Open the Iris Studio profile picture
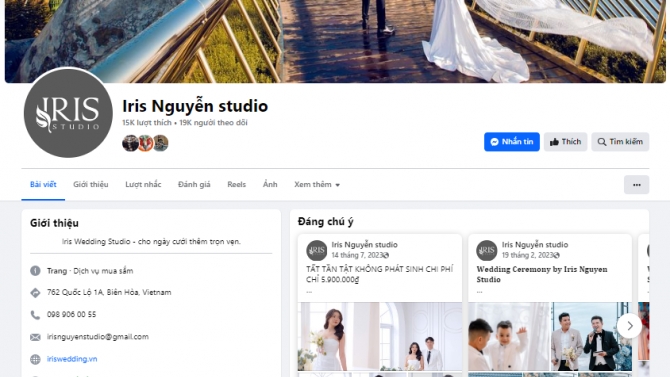Image resolution: width=670 pixels, height=377 pixels. 68,113
